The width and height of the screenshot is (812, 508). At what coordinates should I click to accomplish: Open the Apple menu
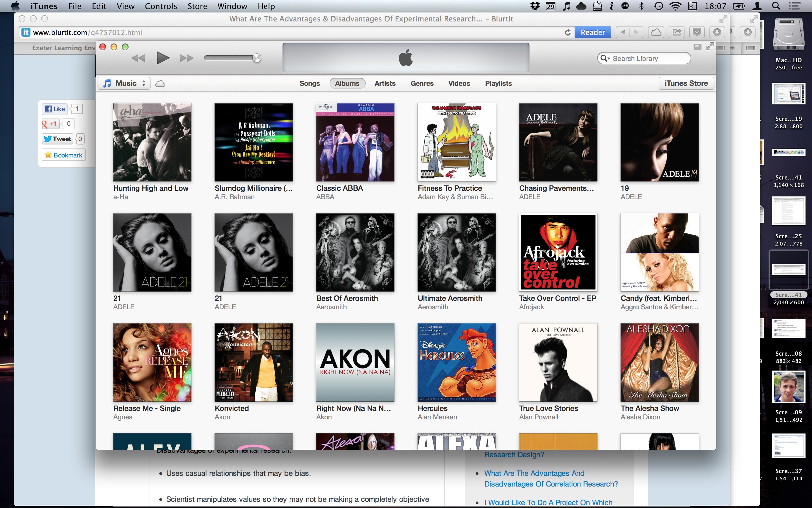(16, 6)
